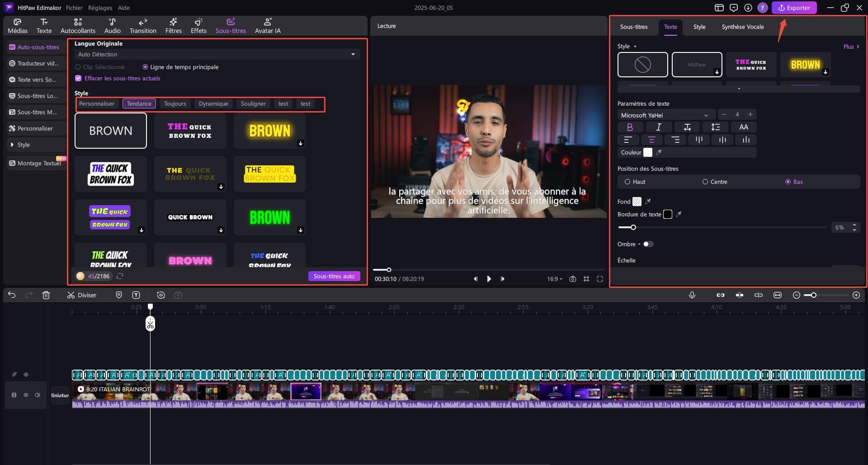Step to previous frame

tap(475, 279)
